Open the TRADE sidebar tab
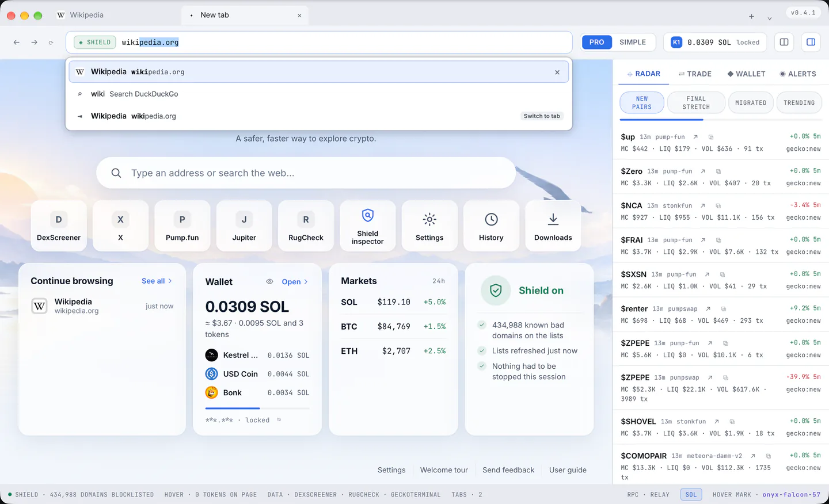829x504 pixels. coord(695,74)
